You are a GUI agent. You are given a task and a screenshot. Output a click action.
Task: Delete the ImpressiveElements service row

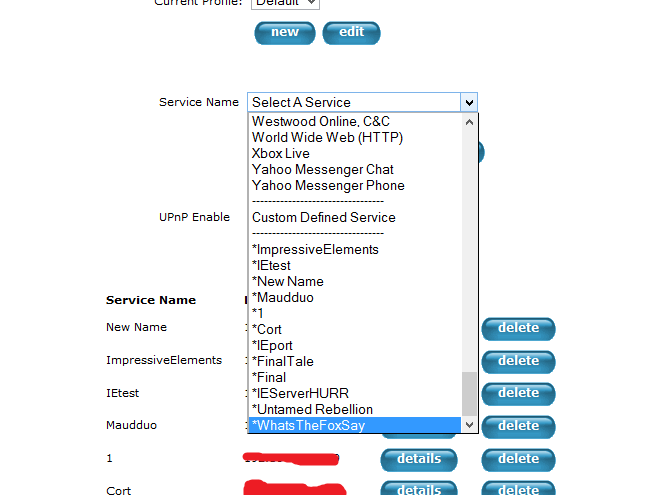pyautogui.click(x=518, y=362)
